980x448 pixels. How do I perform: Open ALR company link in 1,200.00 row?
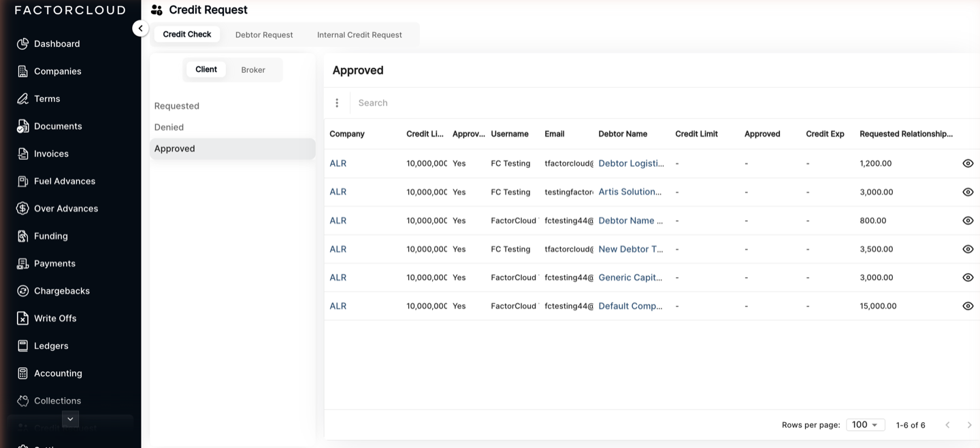338,164
